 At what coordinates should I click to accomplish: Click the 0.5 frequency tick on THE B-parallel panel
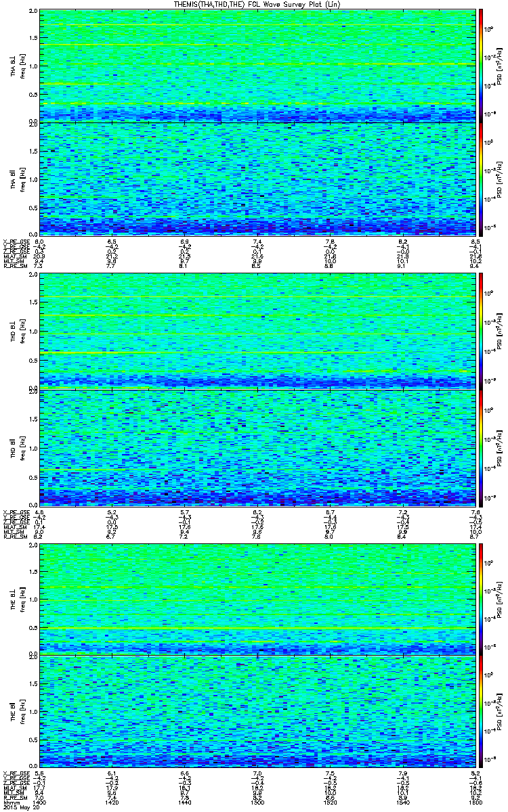[33, 740]
